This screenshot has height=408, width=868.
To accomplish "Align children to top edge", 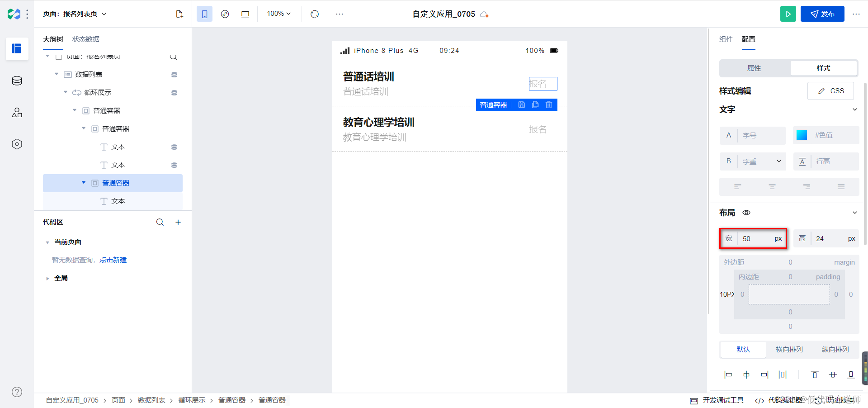I will [x=815, y=375].
